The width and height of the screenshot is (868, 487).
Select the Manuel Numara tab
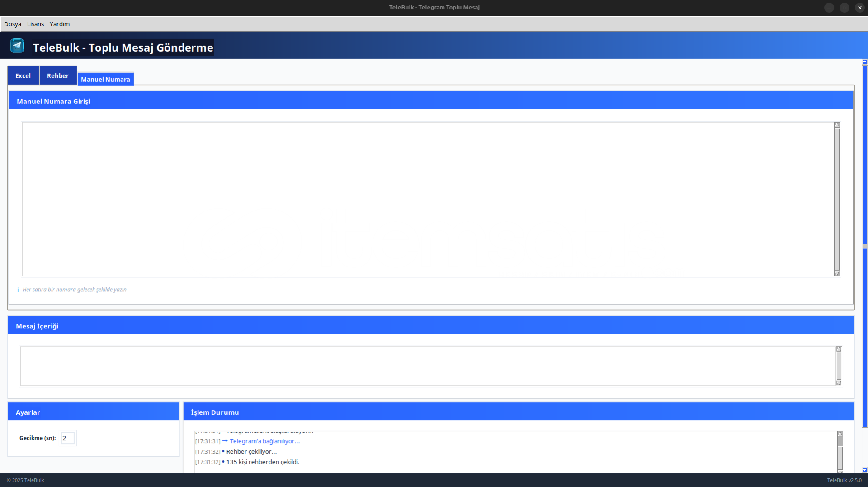tap(105, 79)
